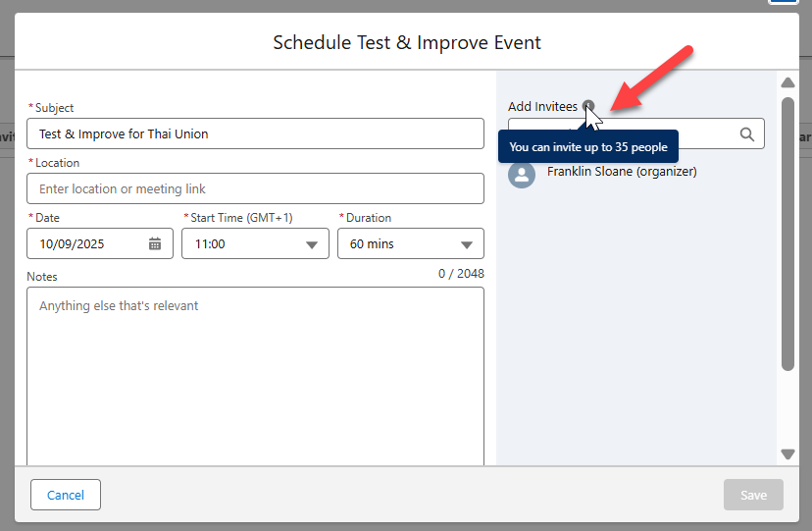
Task: Click the Date field showing 10/09/2025
Action: 88,244
